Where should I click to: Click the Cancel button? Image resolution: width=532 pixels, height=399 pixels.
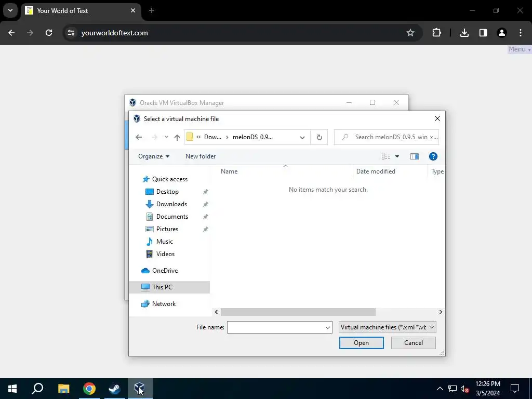tap(413, 343)
